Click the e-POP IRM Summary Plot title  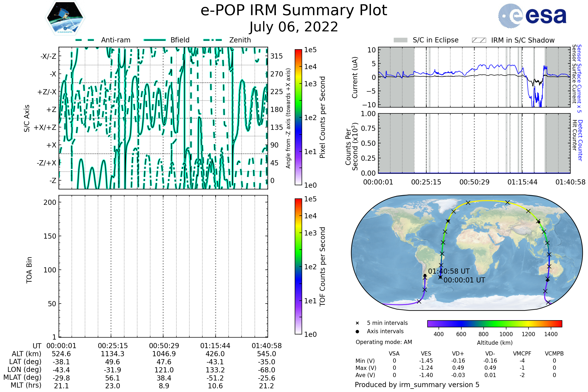294,11
